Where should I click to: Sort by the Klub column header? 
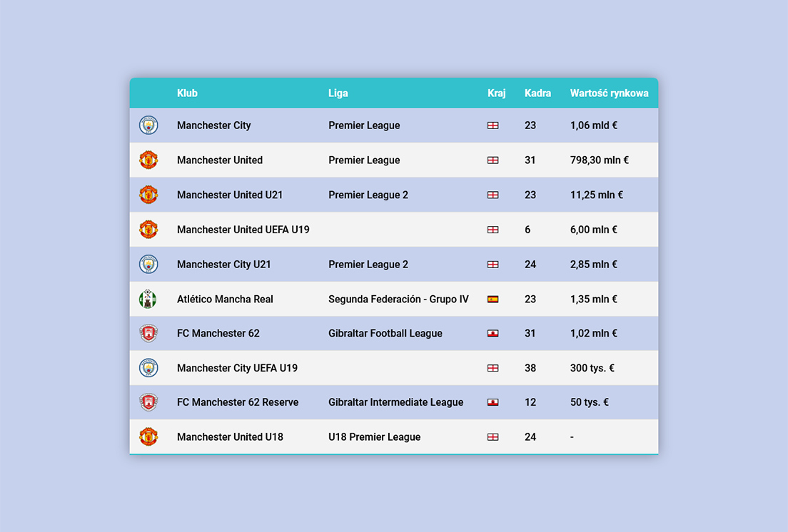(x=187, y=93)
